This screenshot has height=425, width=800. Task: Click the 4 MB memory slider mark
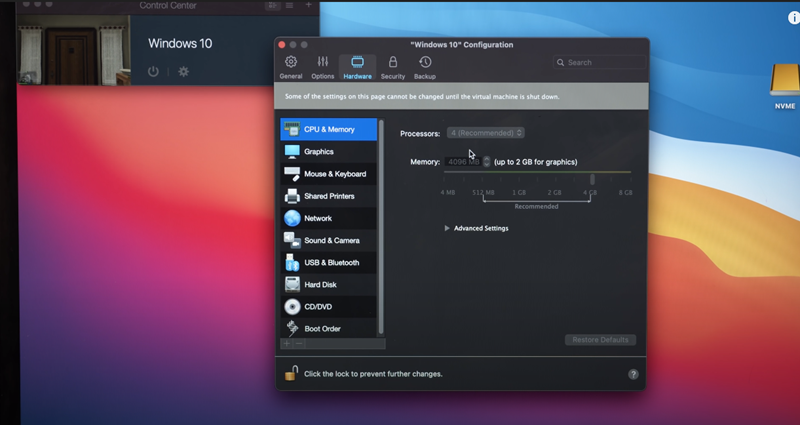447,192
